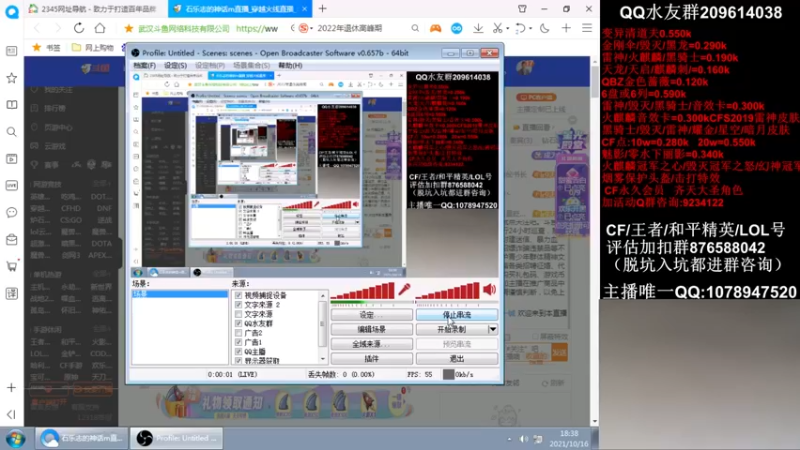
Task: Enable the 广告2 source checkbox
Action: (238, 333)
